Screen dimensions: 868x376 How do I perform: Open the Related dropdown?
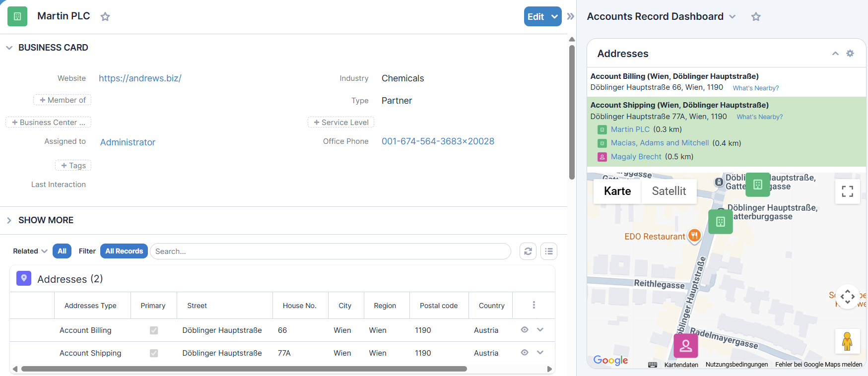(30, 251)
